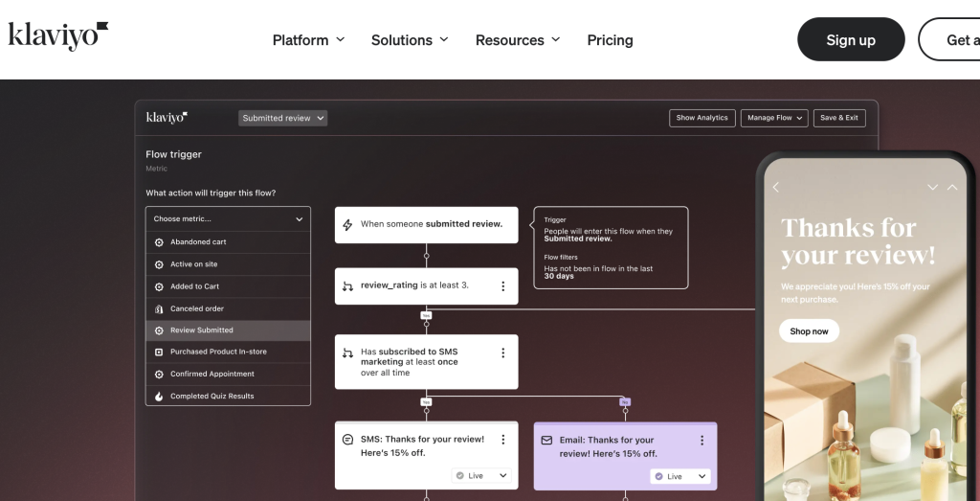This screenshot has width=980, height=501.
Task: Pick the Review Submitted metric
Action: [228, 330]
